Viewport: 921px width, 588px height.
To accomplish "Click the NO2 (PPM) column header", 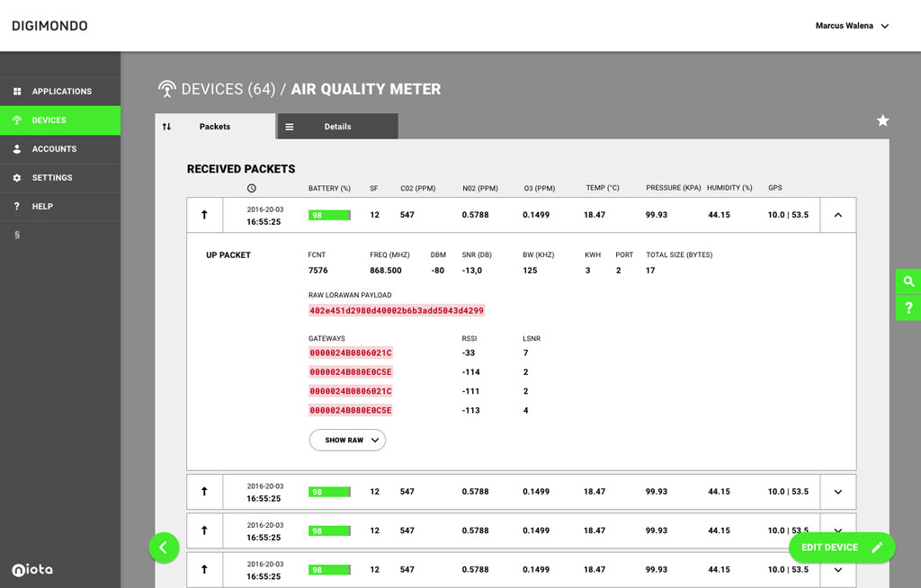I will coord(480,189).
